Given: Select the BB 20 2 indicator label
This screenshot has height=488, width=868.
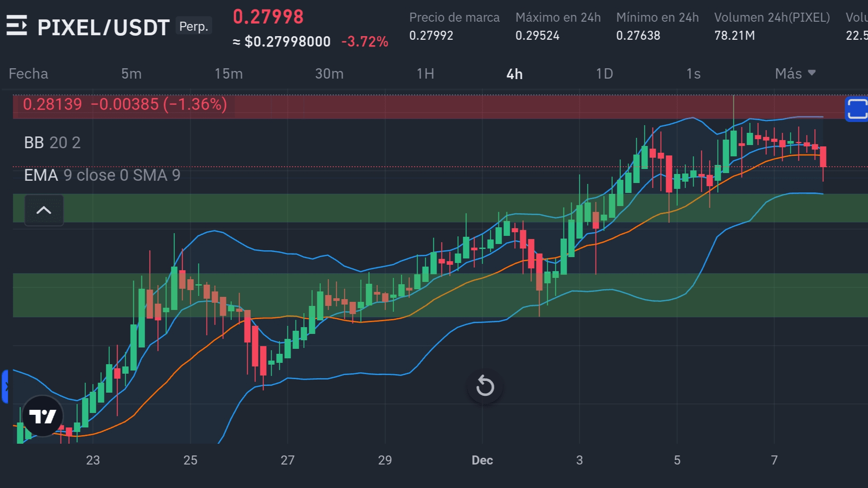Looking at the screenshot, I should pyautogui.click(x=52, y=143).
